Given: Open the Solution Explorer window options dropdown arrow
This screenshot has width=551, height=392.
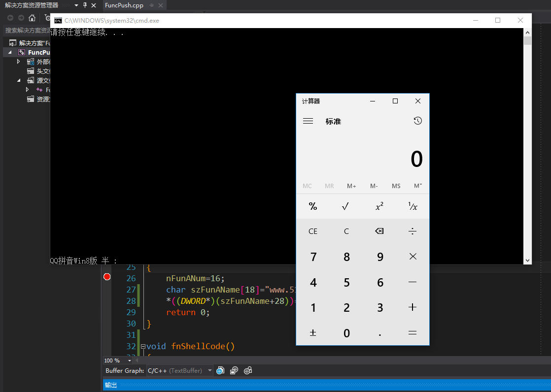Looking at the screenshot, I should coord(76,5).
